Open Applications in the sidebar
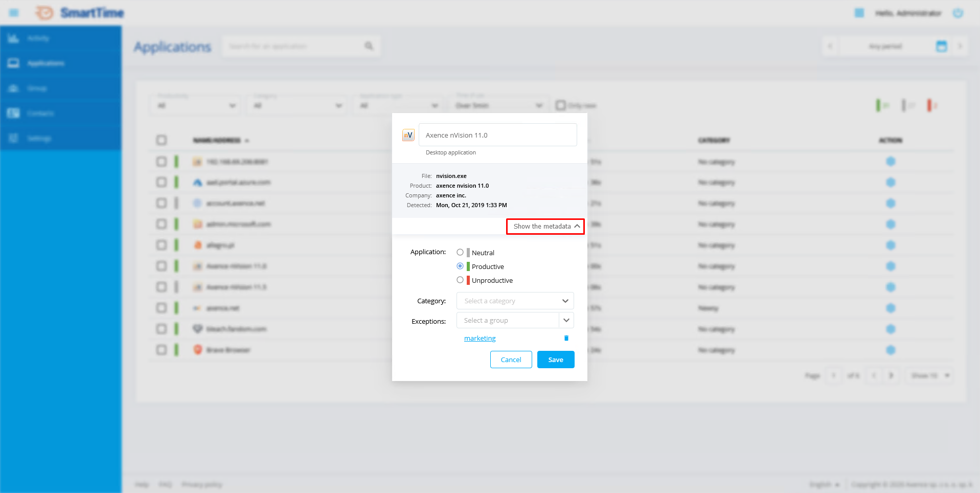Image resolution: width=980 pixels, height=493 pixels. coord(45,63)
